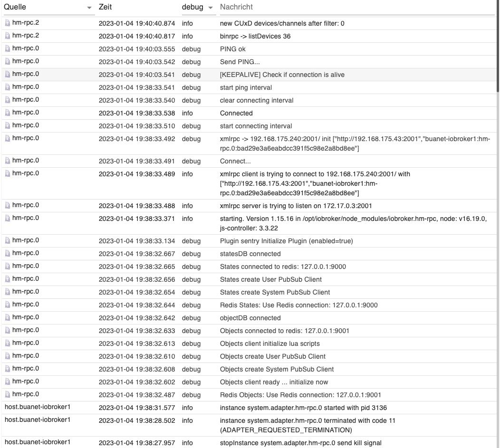Click the hm-rpc.2 icon for listDevices 36 row

tap(7, 36)
